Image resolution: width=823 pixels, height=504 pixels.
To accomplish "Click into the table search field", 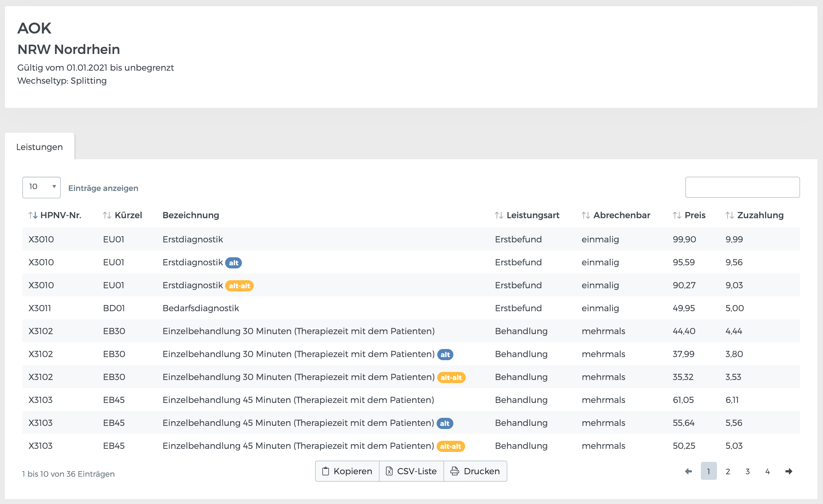I will pos(742,187).
